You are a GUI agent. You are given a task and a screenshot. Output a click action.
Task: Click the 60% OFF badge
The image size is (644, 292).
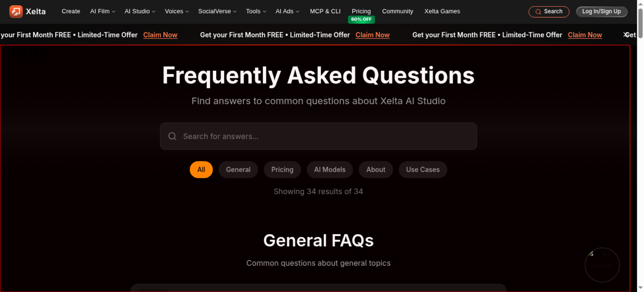(x=361, y=19)
